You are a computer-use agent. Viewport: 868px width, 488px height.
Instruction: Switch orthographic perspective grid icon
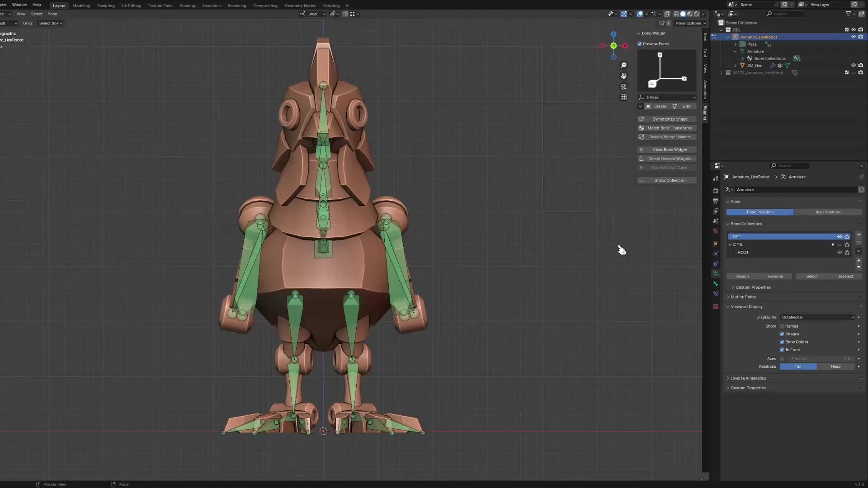[623, 97]
